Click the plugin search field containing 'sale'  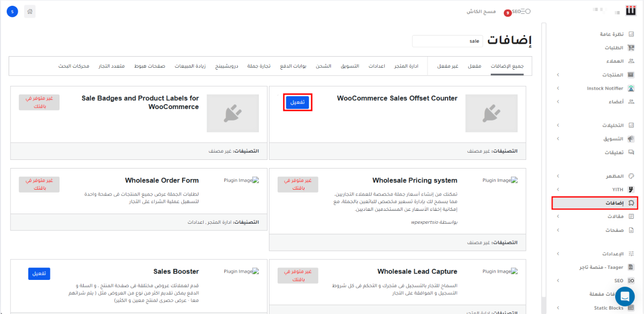tap(447, 41)
